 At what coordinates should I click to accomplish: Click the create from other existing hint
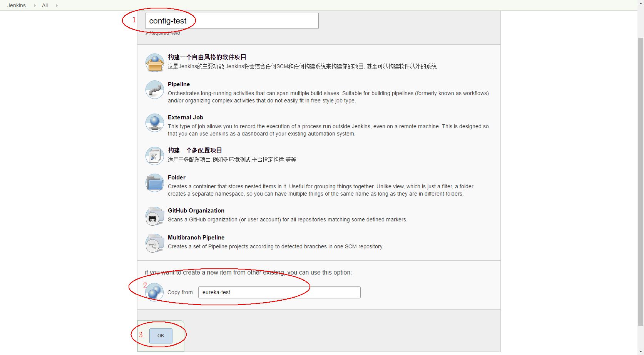coord(248,273)
